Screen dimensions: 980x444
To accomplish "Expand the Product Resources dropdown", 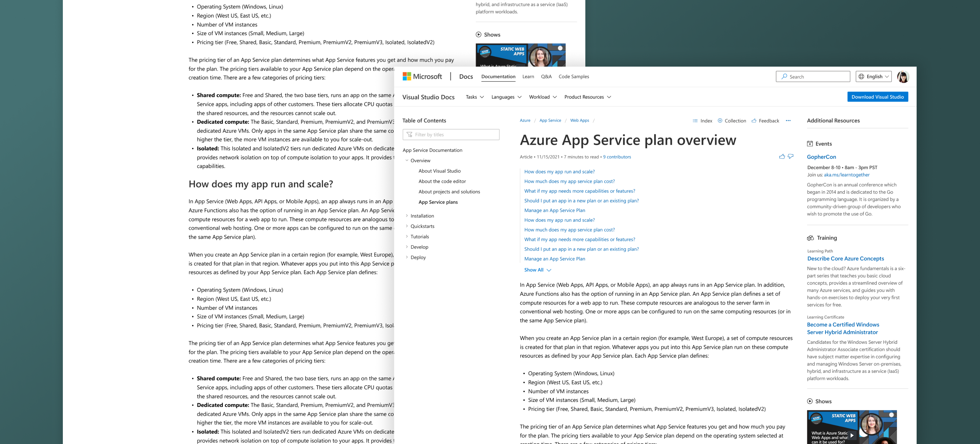I will (x=588, y=97).
